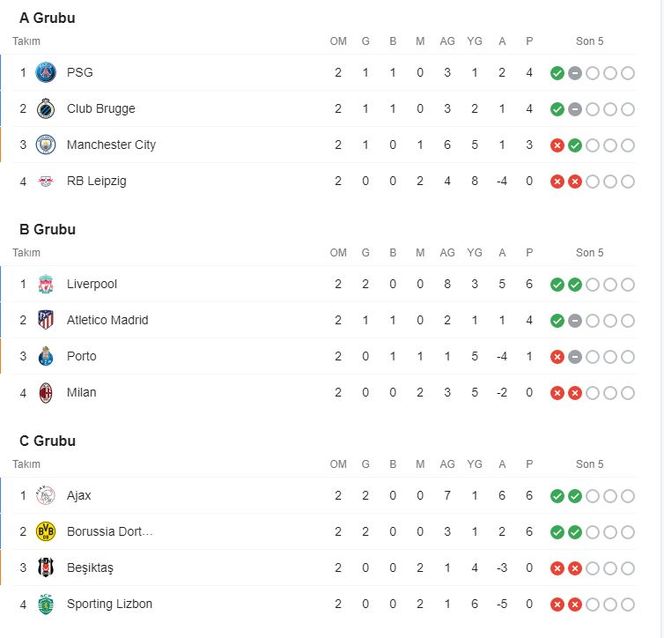This screenshot has width=664, height=638.
Task: Click the Beşiktaş crest icon
Action: 46,568
